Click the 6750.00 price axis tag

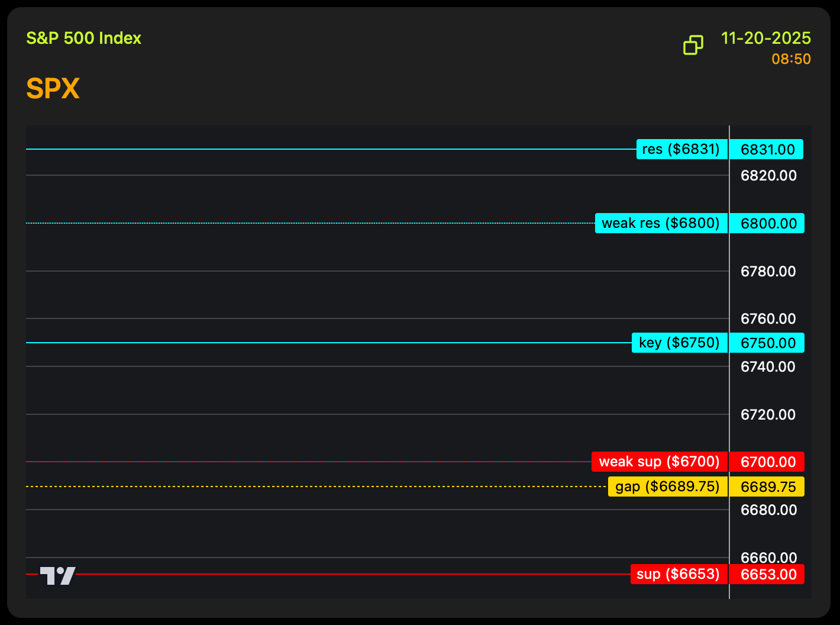(x=767, y=343)
